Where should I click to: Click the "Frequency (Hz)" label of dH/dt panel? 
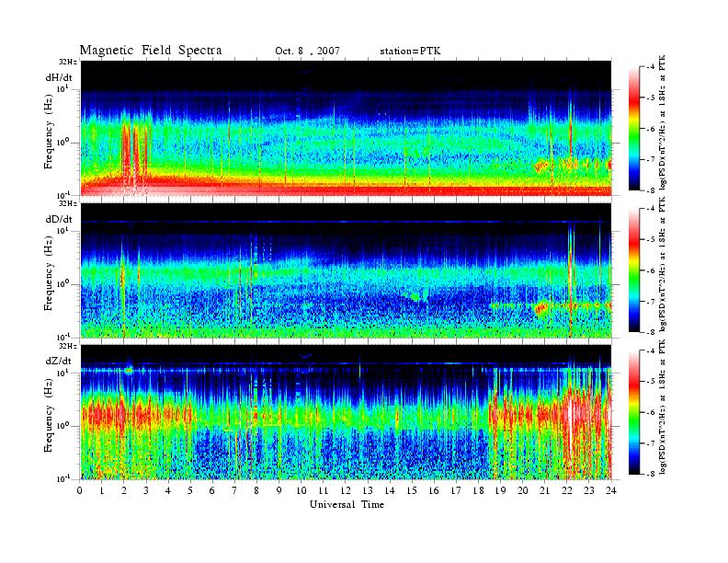point(49,132)
